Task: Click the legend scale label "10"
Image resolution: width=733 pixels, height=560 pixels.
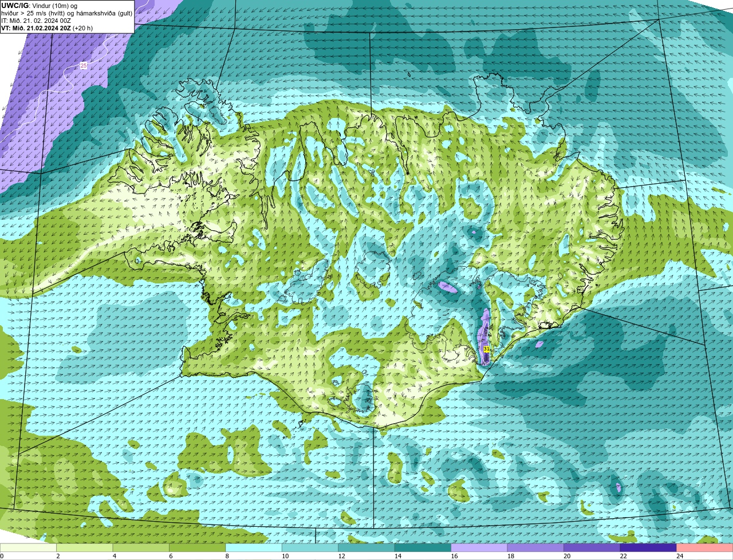Action: click(x=285, y=556)
